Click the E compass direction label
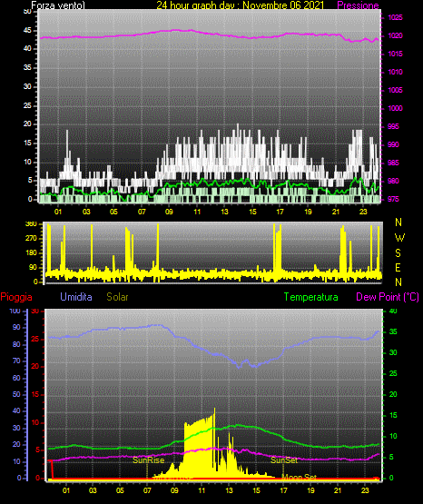Image resolution: width=423 pixels, height=504 pixels. (398, 267)
